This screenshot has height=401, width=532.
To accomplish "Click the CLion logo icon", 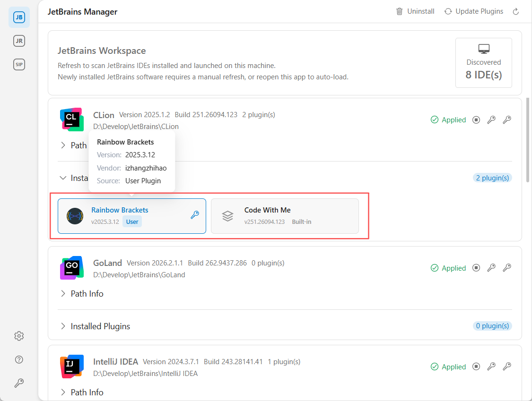I will [72, 119].
